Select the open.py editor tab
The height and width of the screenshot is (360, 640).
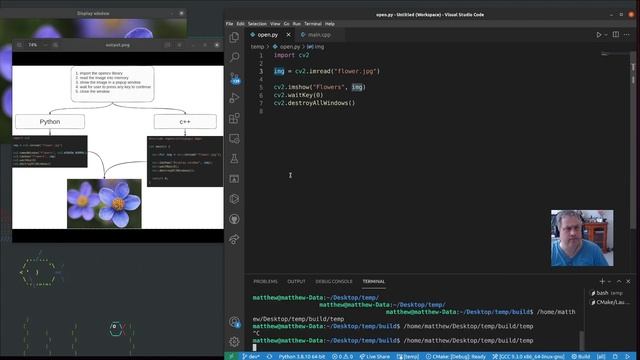point(267,35)
